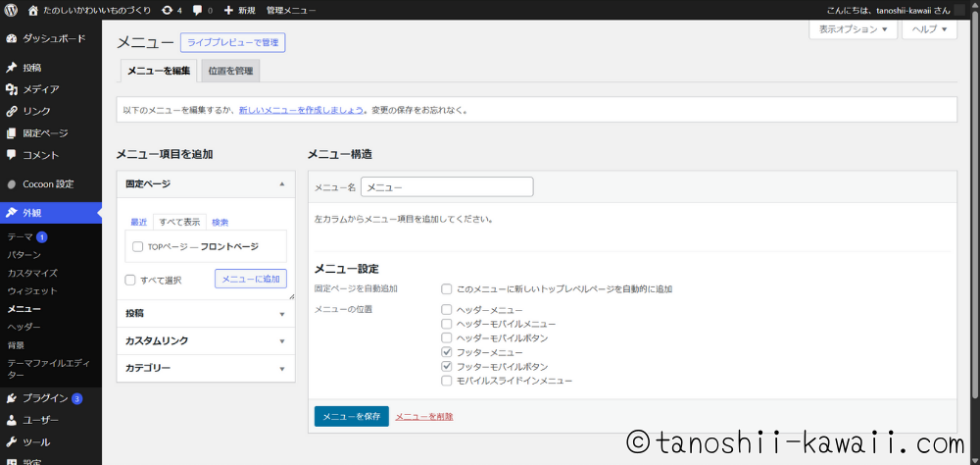Select the 最近 tab

(139, 222)
